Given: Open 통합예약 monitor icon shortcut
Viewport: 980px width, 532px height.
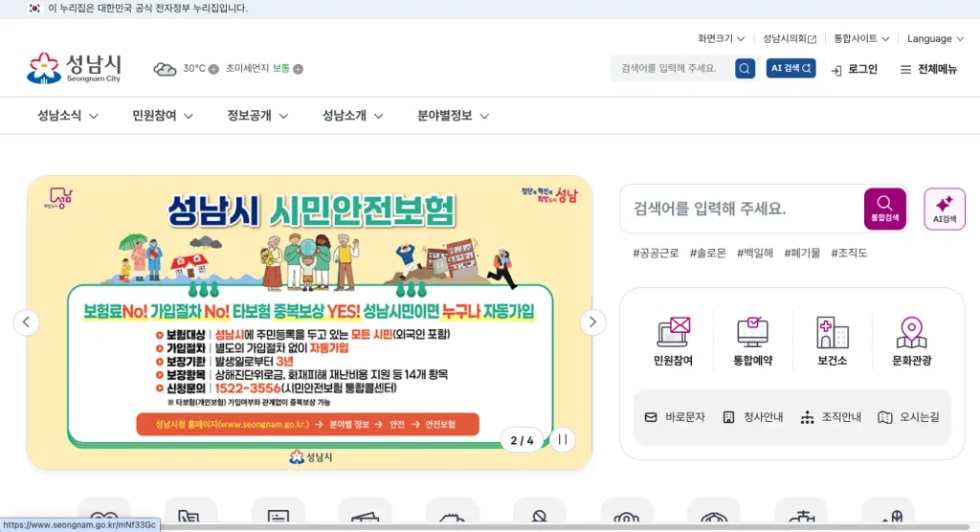Looking at the screenshot, I should (x=752, y=341).
